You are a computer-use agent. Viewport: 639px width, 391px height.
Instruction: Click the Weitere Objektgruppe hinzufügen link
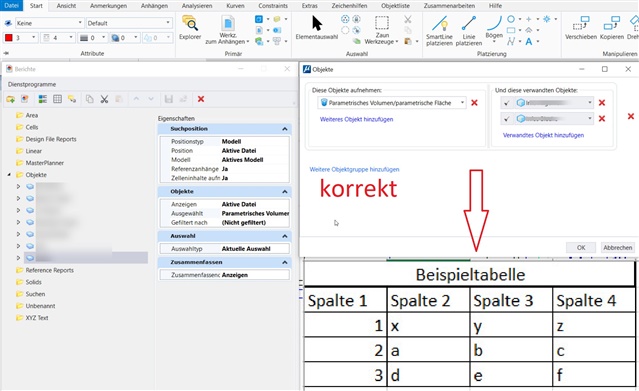(x=355, y=169)
